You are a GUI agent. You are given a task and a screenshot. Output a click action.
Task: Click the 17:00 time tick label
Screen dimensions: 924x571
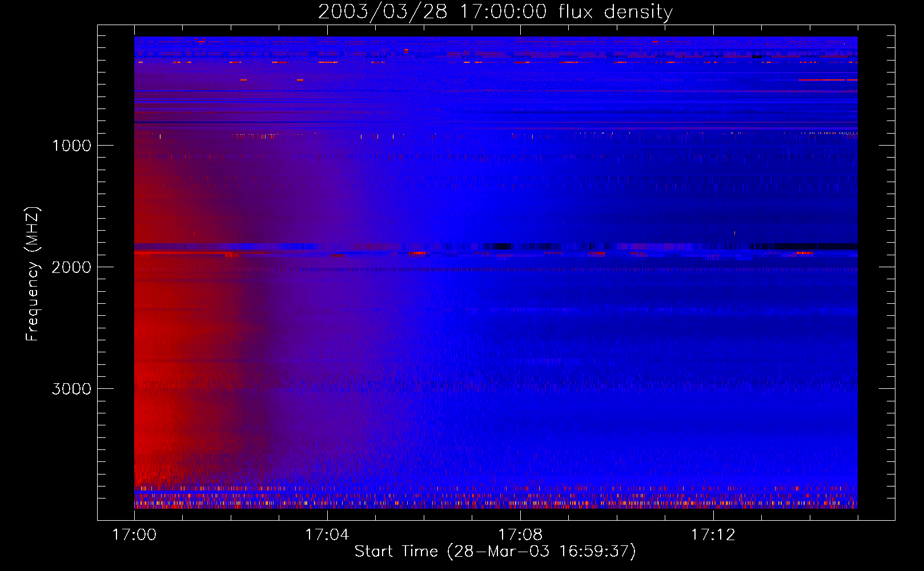pos(134,535)
